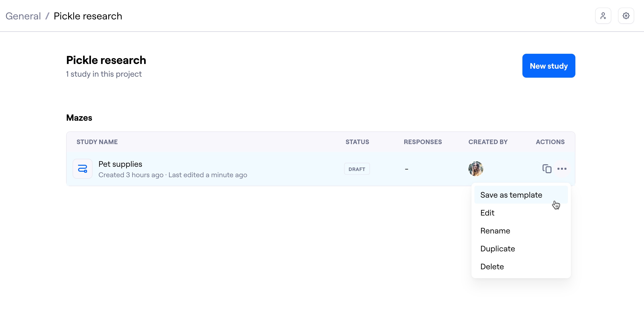Image resolution: width=644 pixels, height=332 pixels.
Task: Click the creator's avatar photo
Action: [x=475, y=169]
